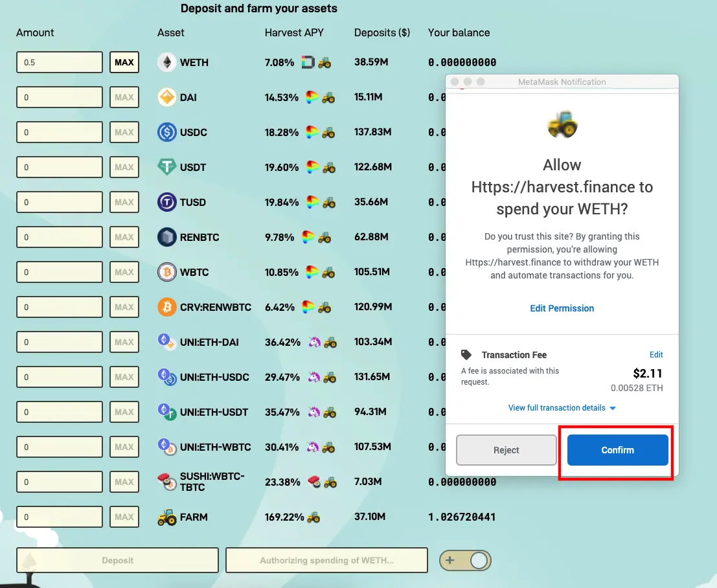Screen dimensions: 717x588
Task: Reject the MetaMask permission request
Action: point(506,450)
